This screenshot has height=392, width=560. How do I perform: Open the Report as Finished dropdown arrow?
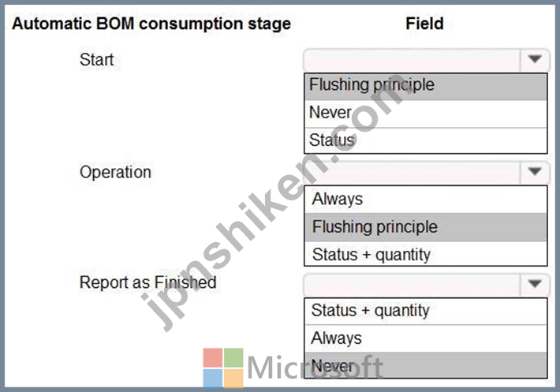[534, 284]
